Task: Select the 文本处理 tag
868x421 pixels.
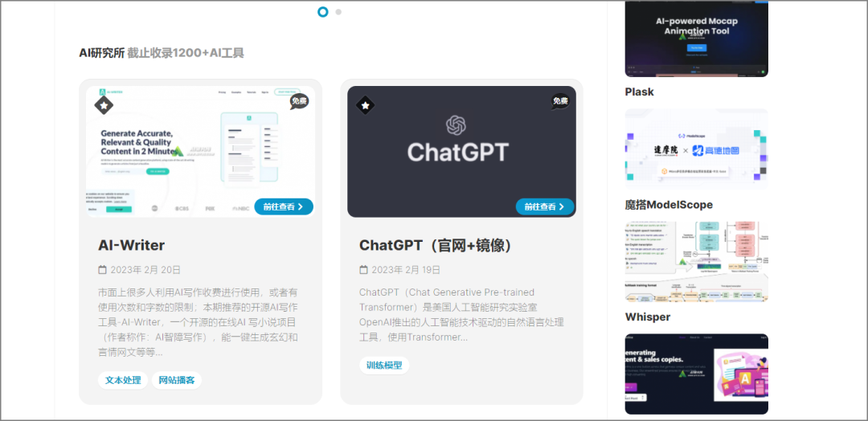Action: [123, 380]
